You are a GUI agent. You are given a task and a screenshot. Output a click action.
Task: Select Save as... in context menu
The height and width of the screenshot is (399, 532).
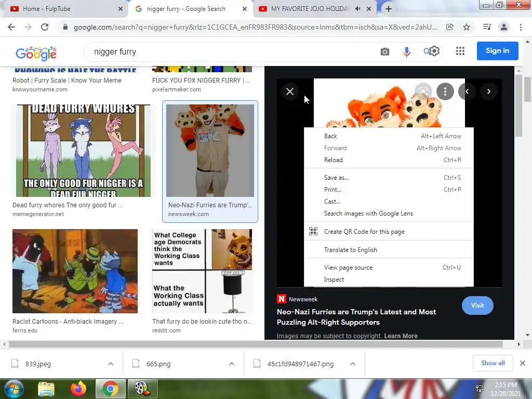coord(389,178)
